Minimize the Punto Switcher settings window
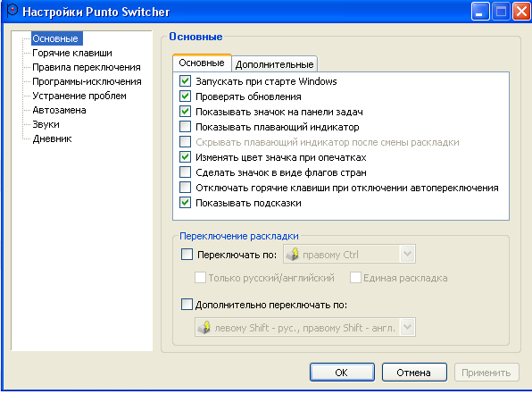Screen dimensions: 532x394 point(480,12)
